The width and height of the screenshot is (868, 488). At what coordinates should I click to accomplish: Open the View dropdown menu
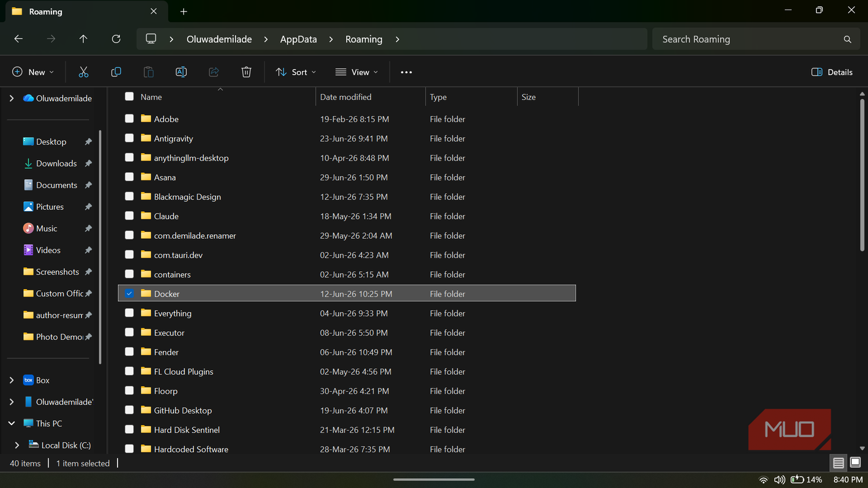356,72
